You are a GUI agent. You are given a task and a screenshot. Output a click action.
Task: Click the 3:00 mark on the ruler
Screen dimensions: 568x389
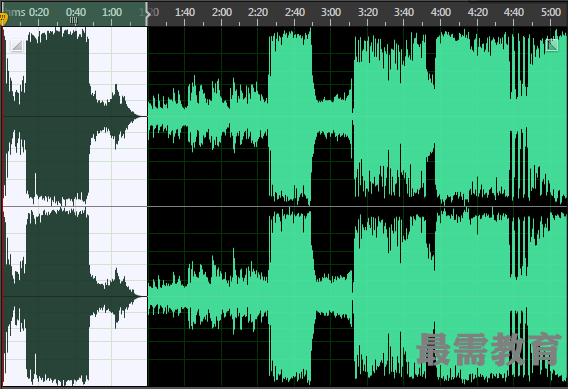pyautogui.click(x=331, y=12)
